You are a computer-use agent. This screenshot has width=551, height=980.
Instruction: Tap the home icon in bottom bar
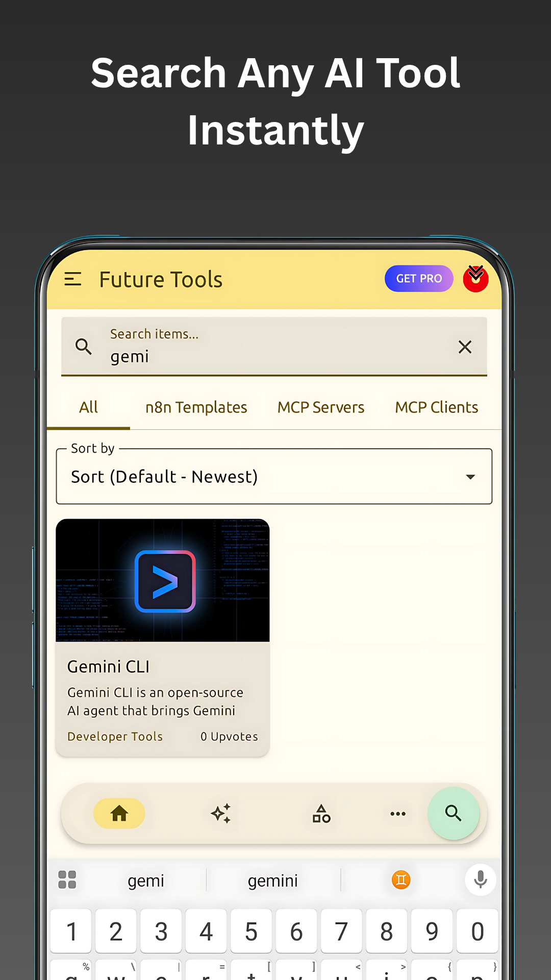119,813
